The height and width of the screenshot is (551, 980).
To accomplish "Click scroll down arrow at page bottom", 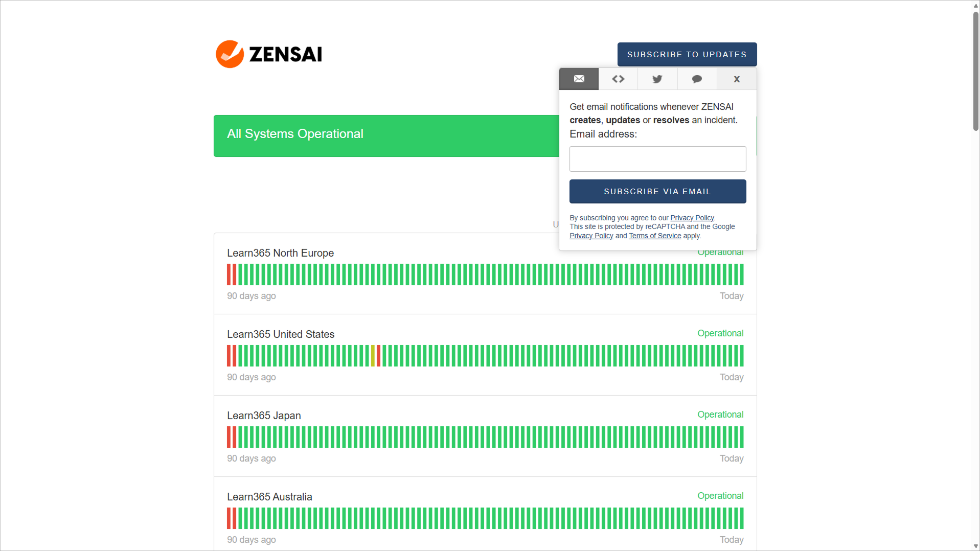I will pos(975,546).
